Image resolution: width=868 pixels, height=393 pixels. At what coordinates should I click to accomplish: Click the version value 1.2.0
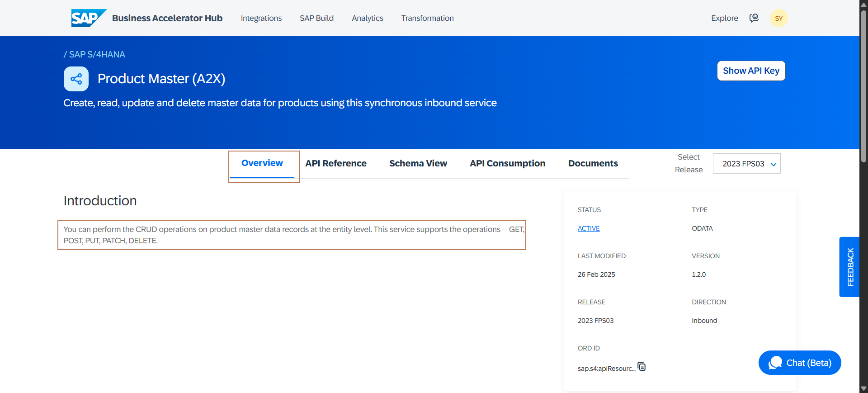pos(698,275)
